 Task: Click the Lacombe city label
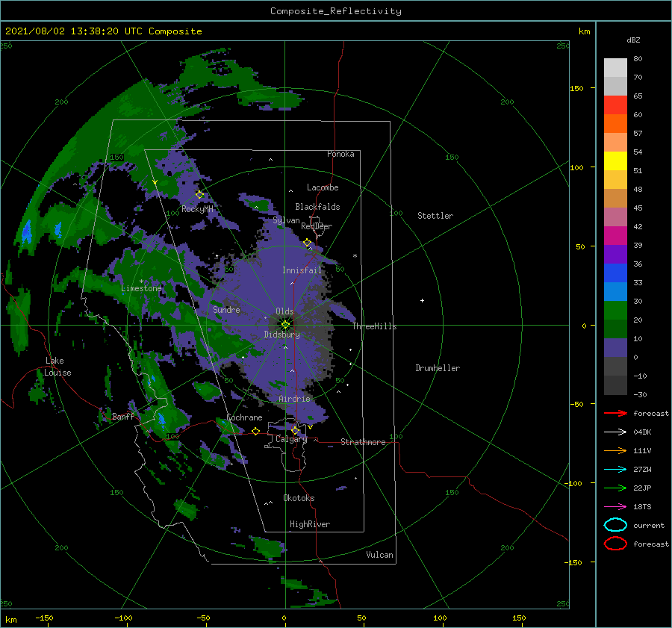click(x=323, y=187)
